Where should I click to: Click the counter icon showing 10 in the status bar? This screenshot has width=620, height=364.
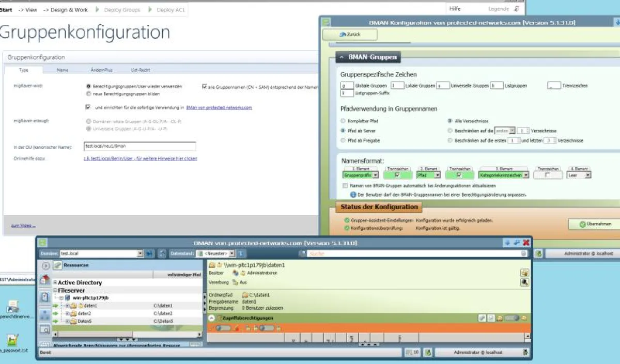[x=412, y=352]
